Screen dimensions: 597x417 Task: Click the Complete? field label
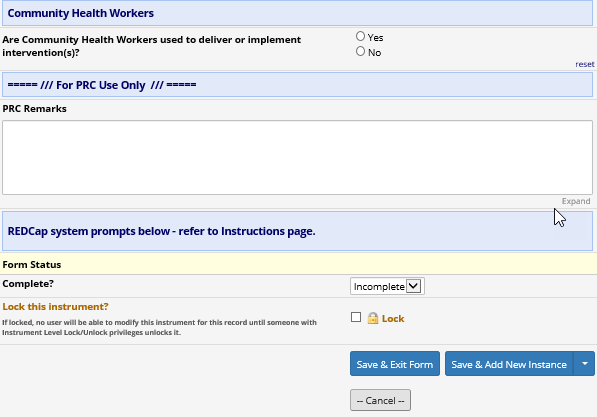[x=28, y=284]
